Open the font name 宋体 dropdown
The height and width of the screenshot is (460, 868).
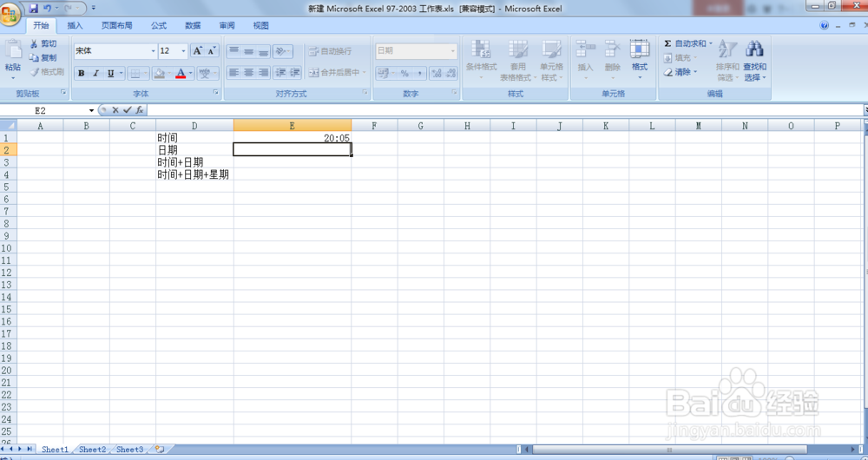click(x=154, y=51)
